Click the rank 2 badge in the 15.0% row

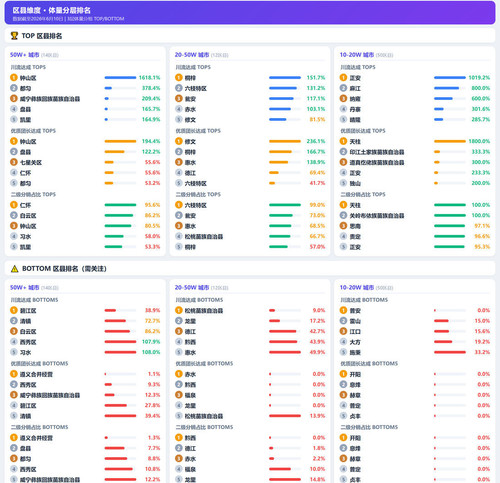(x=343, y=321)
